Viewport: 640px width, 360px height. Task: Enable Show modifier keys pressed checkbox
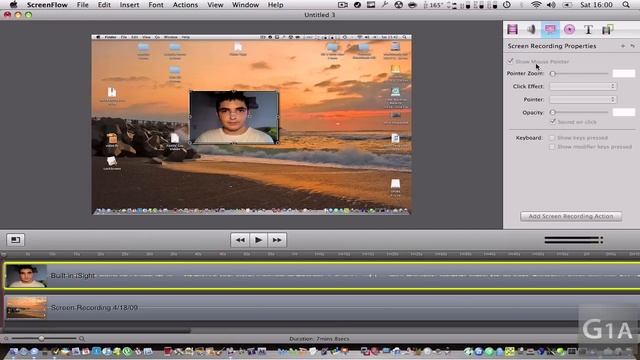[x=552, y=147]
